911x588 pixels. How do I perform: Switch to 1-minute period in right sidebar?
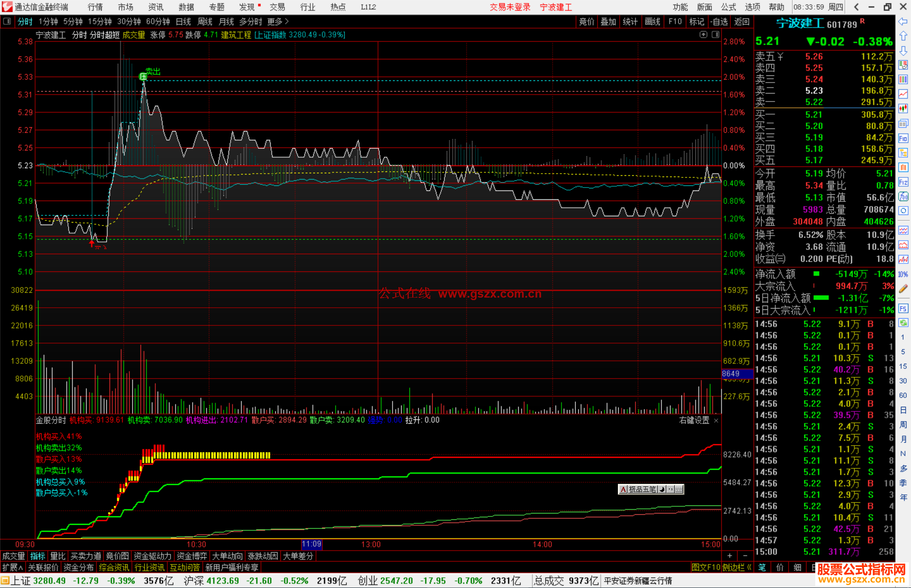903,337
